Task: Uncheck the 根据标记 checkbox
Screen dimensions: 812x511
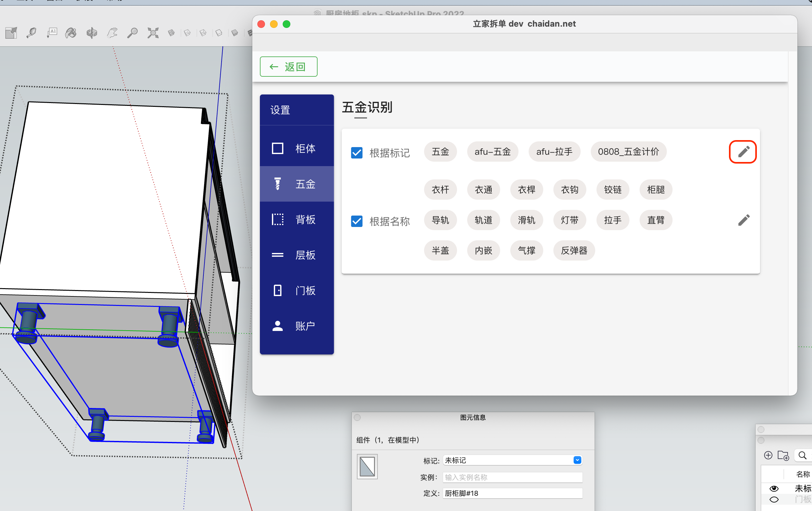Action: (357, 153)
